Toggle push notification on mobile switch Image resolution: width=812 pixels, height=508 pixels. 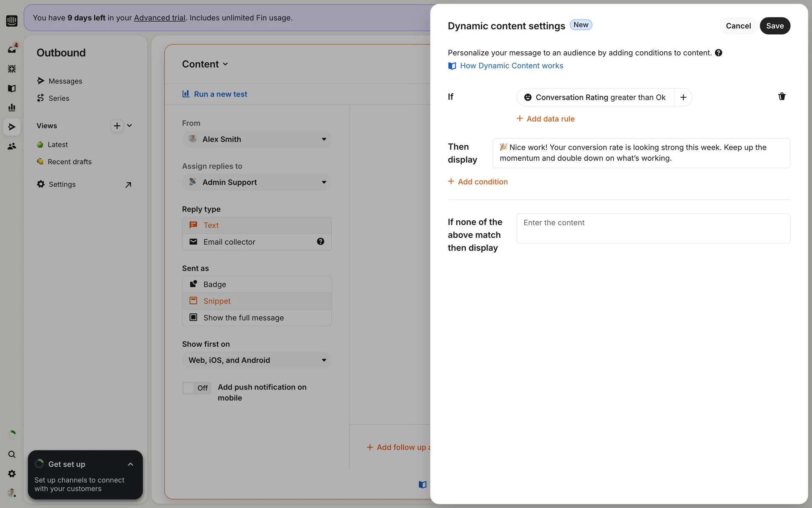click(x=197, y=388)
